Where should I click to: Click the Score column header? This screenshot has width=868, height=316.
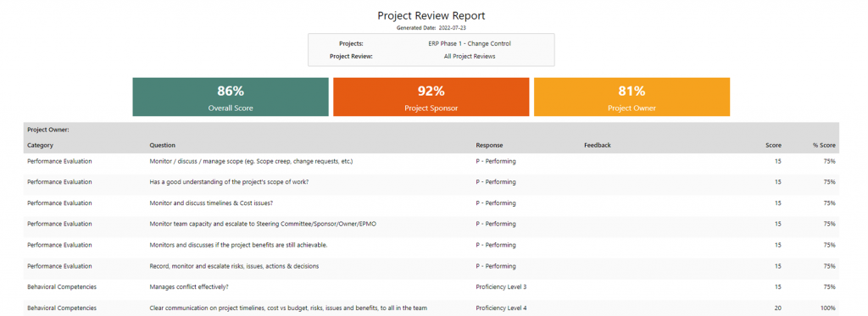click(773, 146)
